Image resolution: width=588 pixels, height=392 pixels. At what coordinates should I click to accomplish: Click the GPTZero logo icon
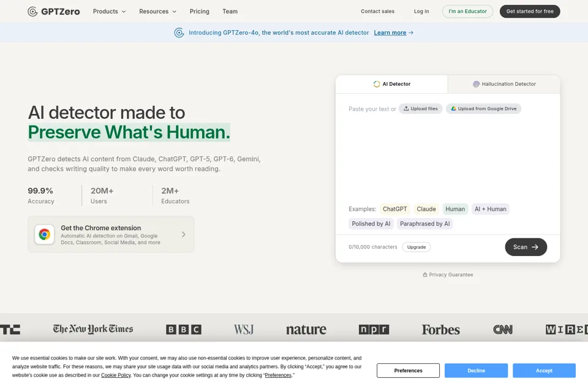point(32,12)
